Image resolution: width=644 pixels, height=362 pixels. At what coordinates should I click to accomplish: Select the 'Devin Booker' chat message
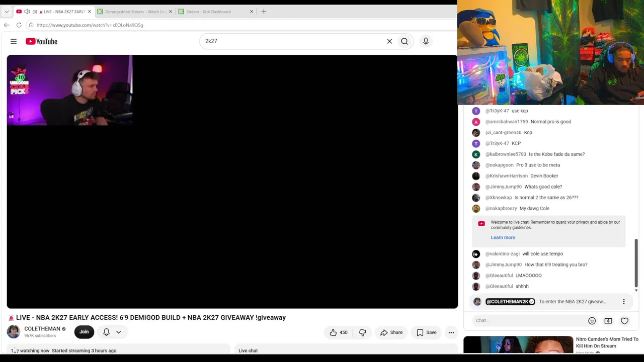pyautogui.click(x=544, y=176)
